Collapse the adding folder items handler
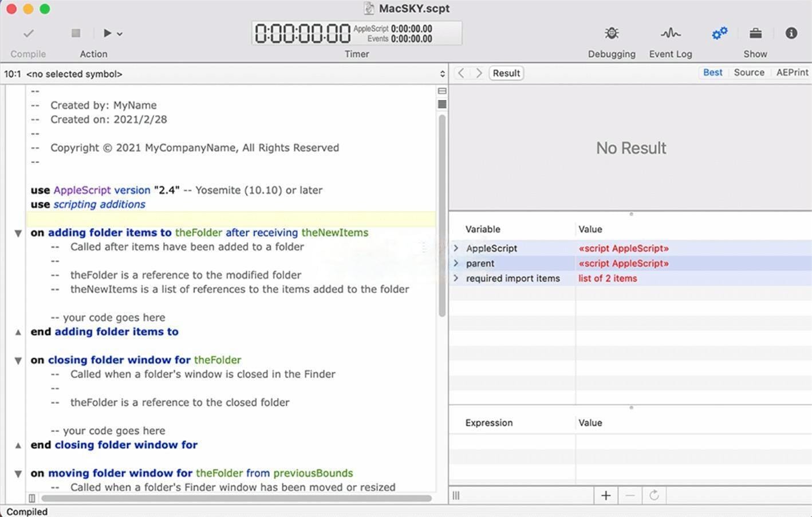Image resolution: width=812 pixels, height=517 pixels. click(18, 233)
